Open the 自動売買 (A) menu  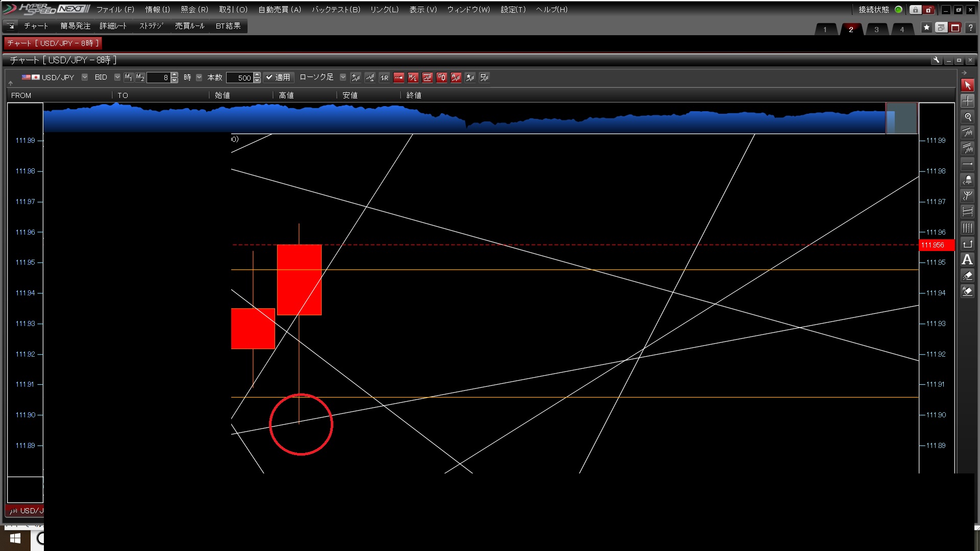(279, 9)
